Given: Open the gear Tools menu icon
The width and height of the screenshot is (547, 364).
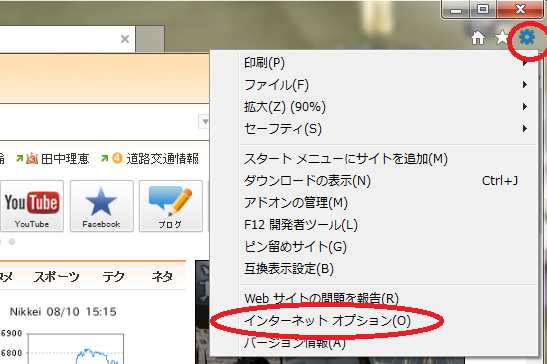Looking at the screenshot, I should [x=527, y=37].
